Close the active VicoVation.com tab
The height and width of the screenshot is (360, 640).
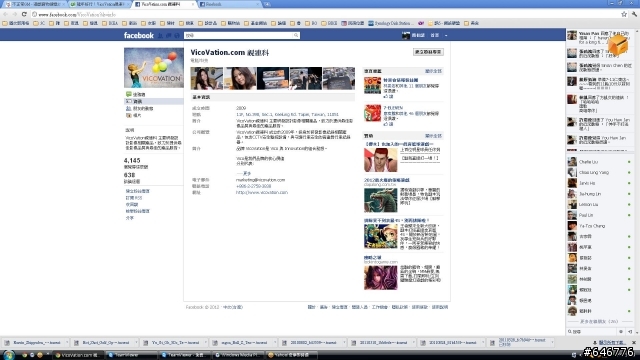(193, 4)
